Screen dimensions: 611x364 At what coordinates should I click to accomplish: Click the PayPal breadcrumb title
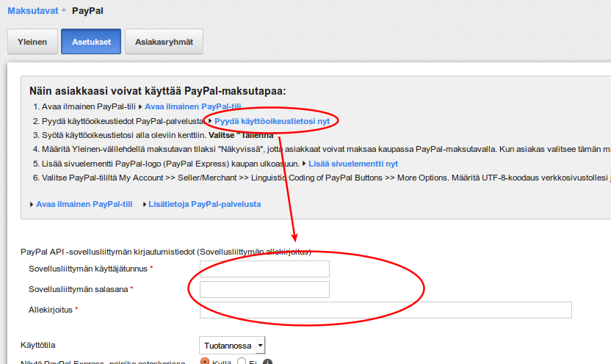pos(87,11)
